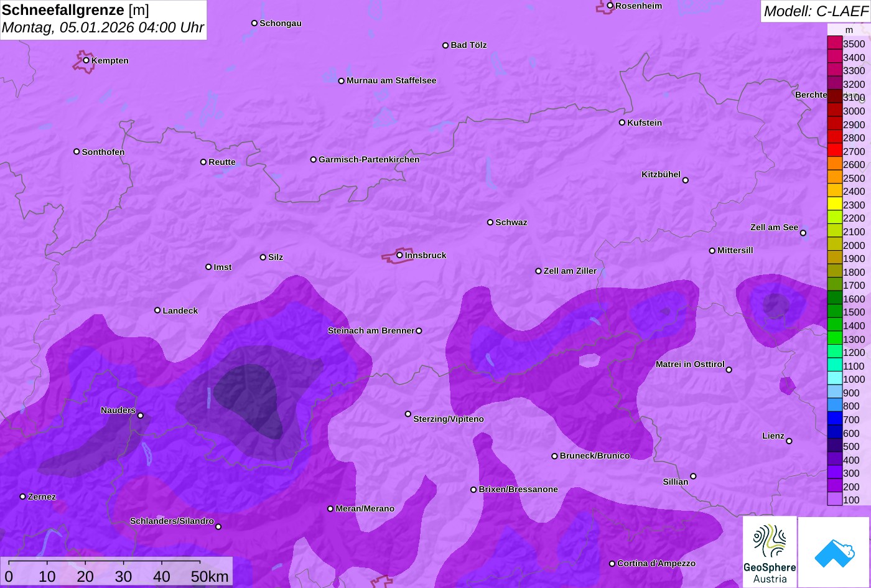The height and width of the screenshot is (588, 871).
Task: Click the Kempten location marker
Action: coord(86,60)
